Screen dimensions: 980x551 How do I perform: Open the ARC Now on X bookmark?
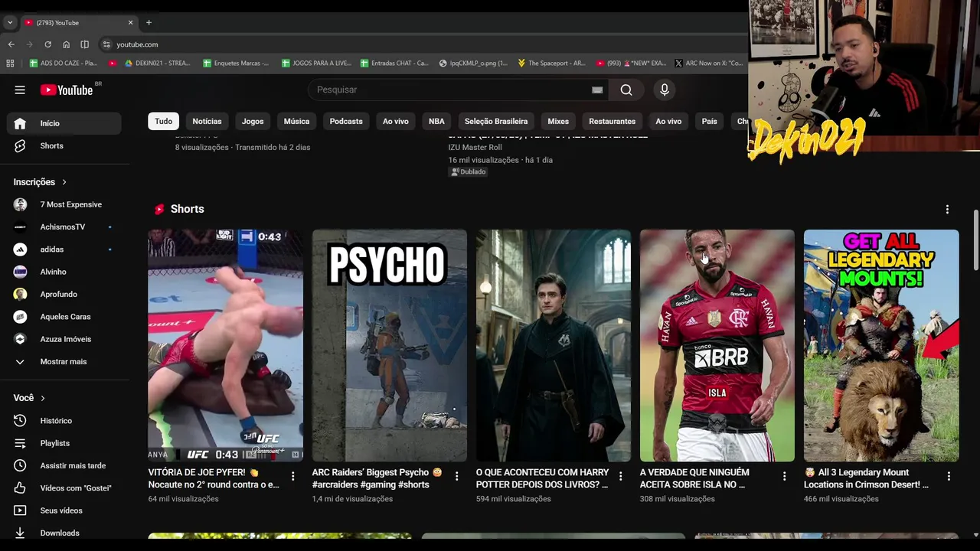tap(708, 63)
